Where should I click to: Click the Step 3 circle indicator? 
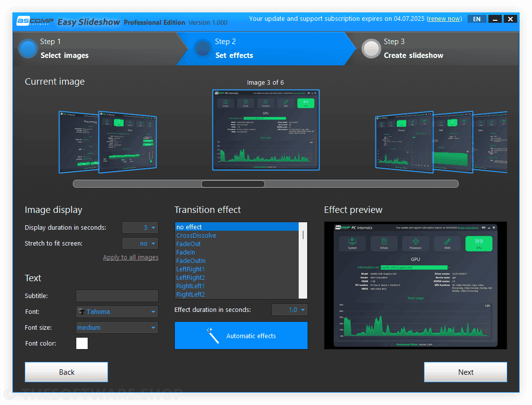coord(371,49)
